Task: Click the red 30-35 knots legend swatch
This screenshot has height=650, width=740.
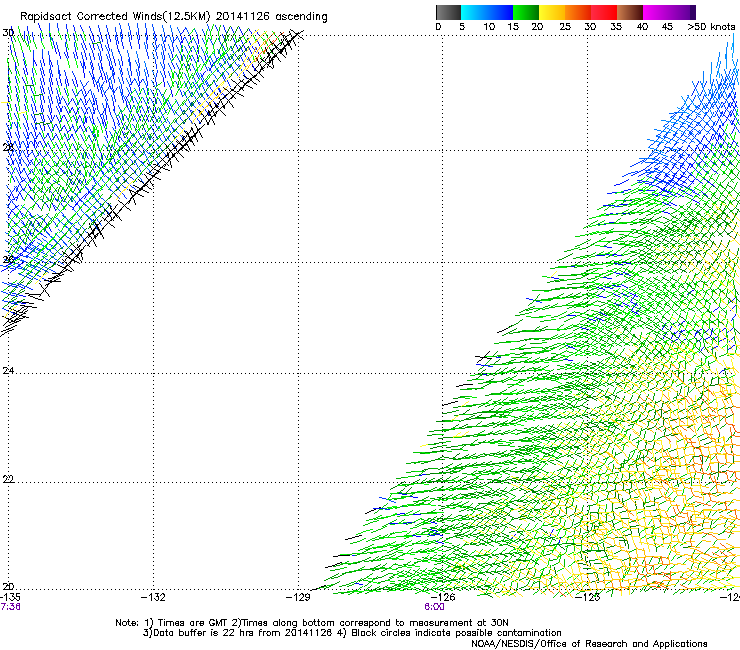Action: click(604, 12)
